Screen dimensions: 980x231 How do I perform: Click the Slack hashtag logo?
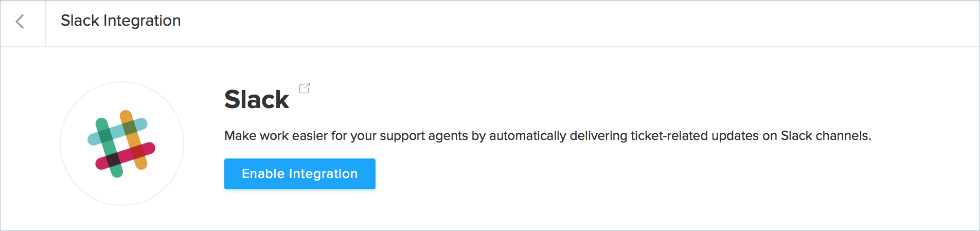point(122,144)
